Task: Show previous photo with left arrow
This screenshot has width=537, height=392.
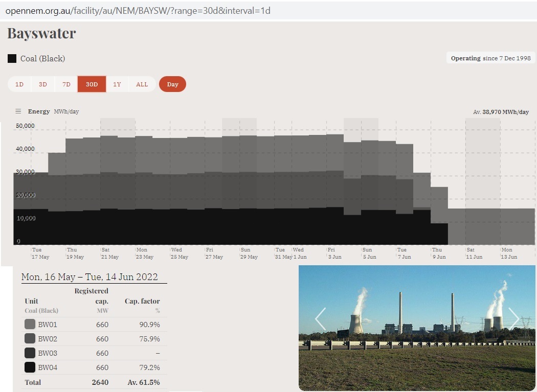Action: pyautogui.click(x=321, y=319)
